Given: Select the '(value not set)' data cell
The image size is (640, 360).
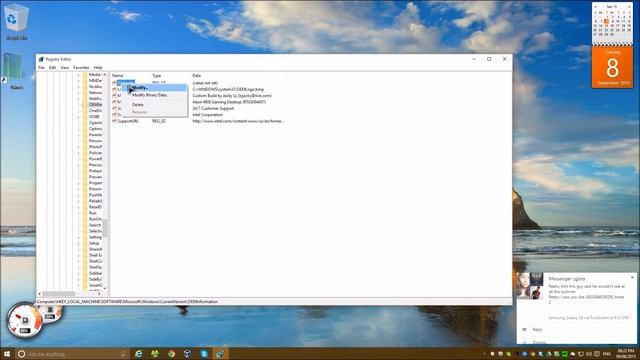Looking at the screenshot, I should [x=205, y=83].
